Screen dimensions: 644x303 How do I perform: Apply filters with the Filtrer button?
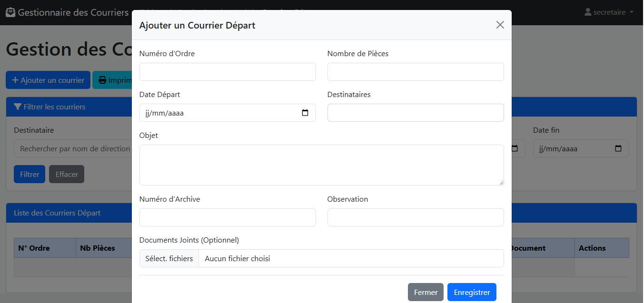coord(30,174)
